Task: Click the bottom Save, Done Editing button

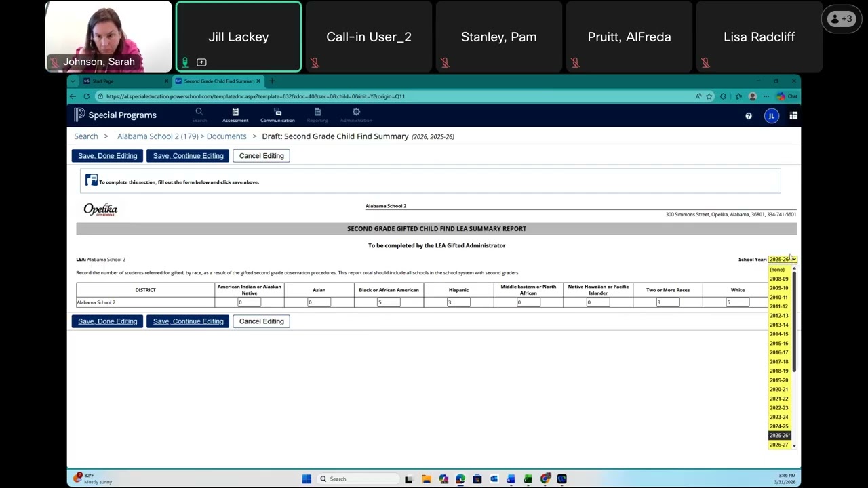Action: 107,321
